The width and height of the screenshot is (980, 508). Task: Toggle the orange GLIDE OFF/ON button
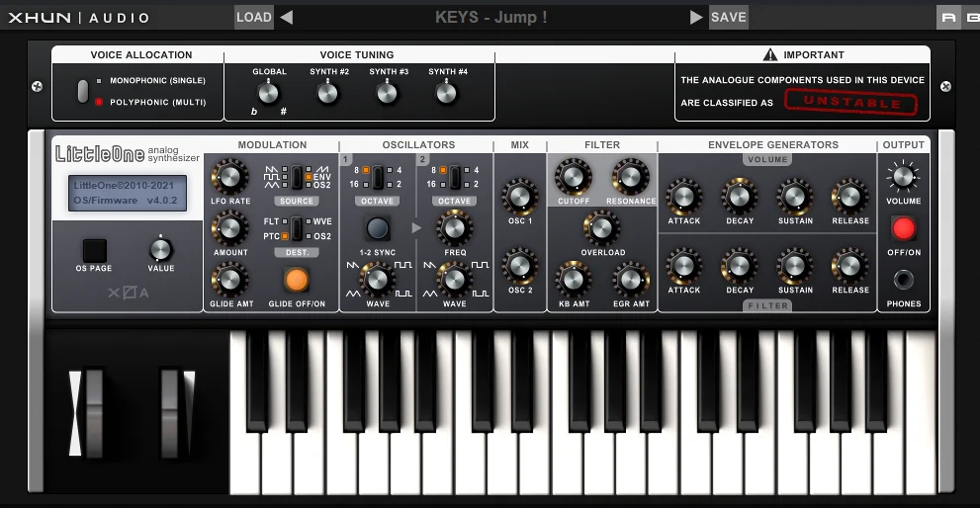pyautogui.click(x=297, y=280)
